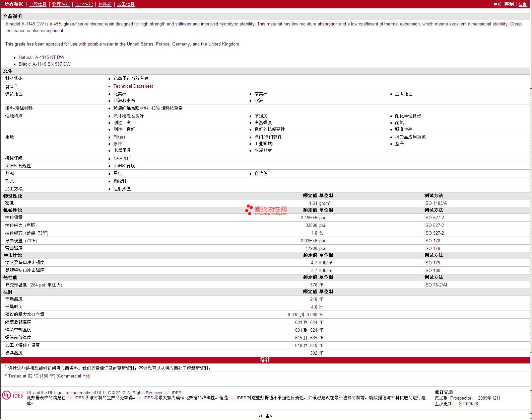Click the NSF 61 agency rating link
The image size is (532, 420).
click(121, 159)
